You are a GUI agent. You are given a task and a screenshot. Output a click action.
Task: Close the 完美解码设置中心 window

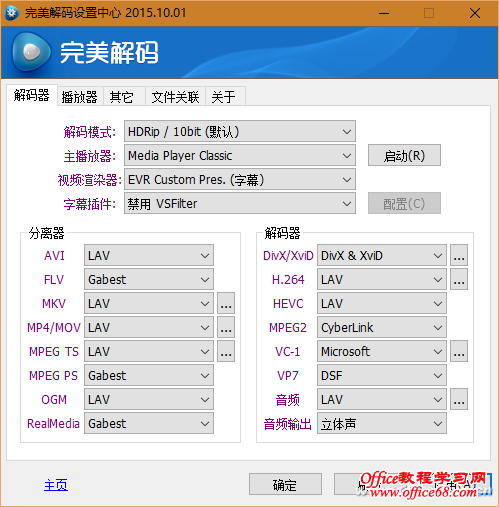pyautogui.click(x=475, y=13)
